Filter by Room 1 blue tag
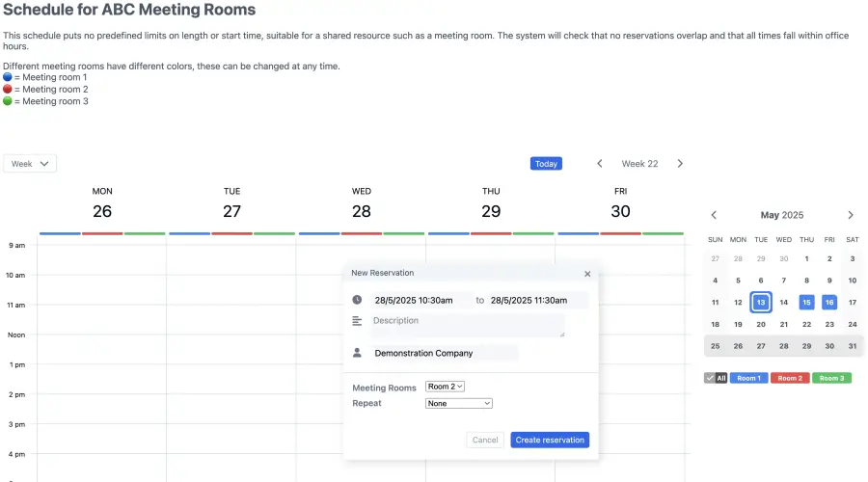The height and width of the screenshot is (482, 868). pos(748,378)
